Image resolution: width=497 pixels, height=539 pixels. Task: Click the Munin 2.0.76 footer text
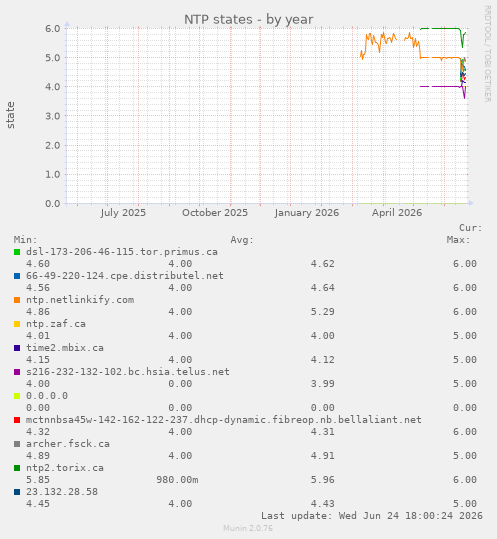(248, 528)
